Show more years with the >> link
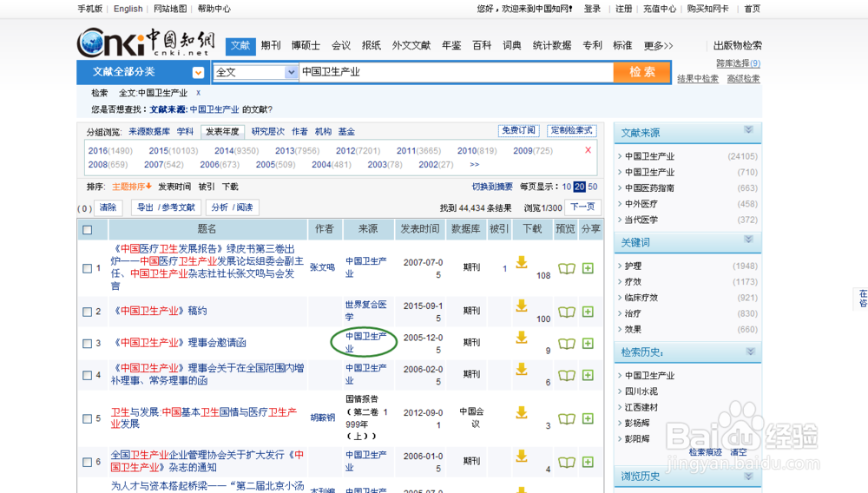Viewport: 868px width, 493px height. coord(475,164)
